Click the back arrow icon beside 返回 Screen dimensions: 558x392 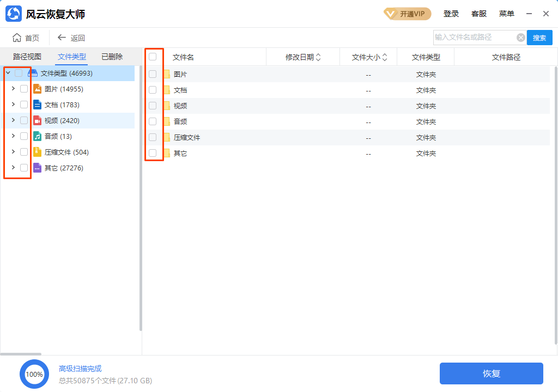tap(62, 38)
